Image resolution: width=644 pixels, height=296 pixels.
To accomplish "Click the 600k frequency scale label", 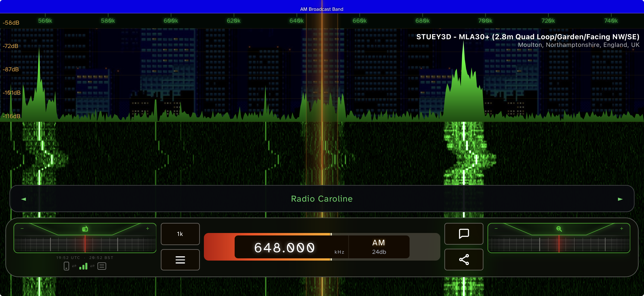I will 171,21.
